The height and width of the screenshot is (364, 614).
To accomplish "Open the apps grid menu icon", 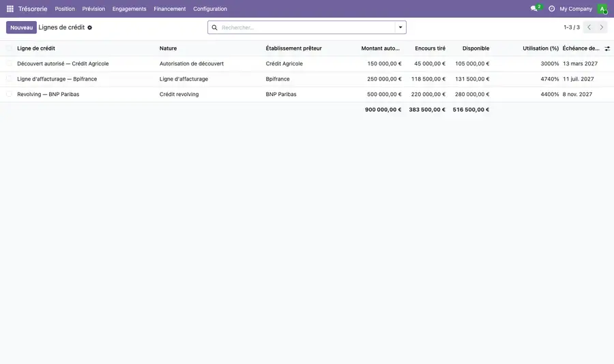I will pyautogui.click(x=10, y=9).
